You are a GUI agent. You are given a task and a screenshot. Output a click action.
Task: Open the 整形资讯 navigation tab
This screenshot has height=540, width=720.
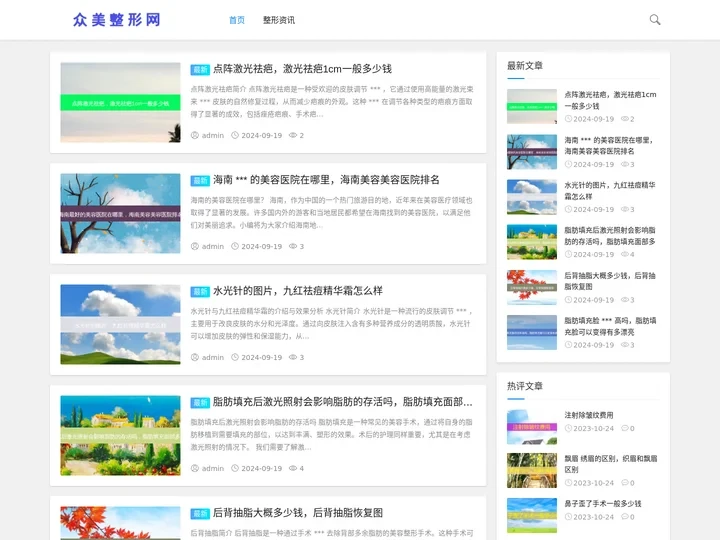(279, 20)
